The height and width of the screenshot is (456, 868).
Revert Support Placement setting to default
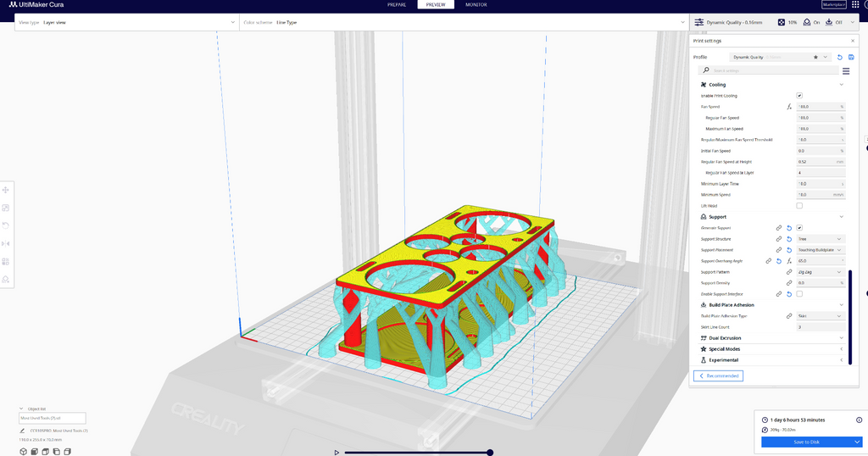point(789,250)
